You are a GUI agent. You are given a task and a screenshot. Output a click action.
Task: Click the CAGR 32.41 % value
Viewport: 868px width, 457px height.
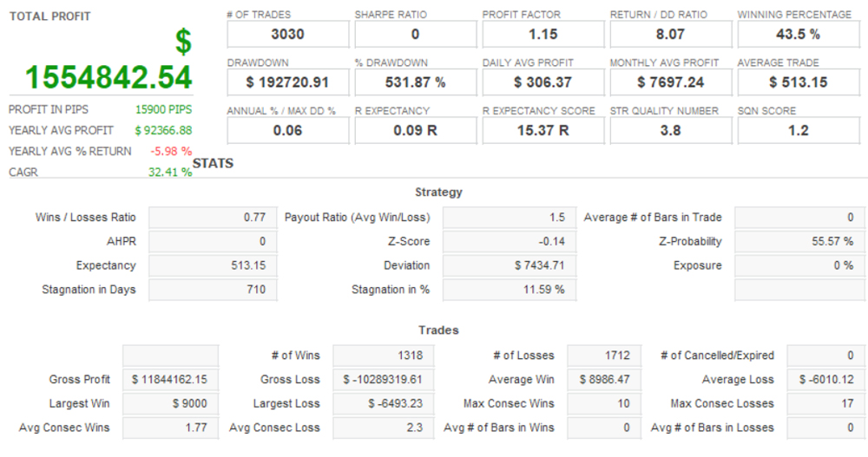170,172
